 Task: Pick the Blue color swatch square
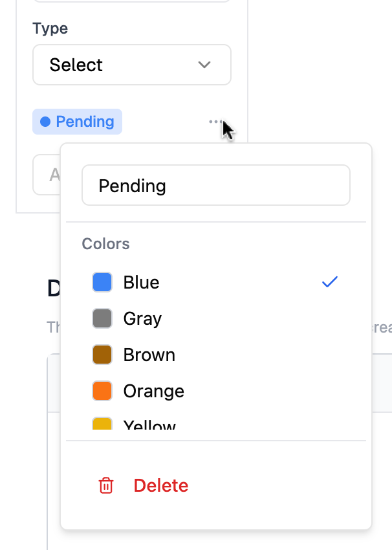(x=102, y=282)
